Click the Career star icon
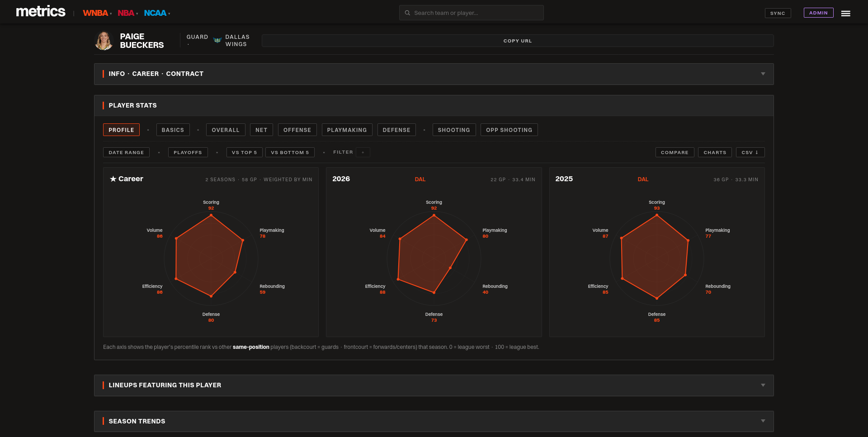868x437 pixels. pos(113,179)
